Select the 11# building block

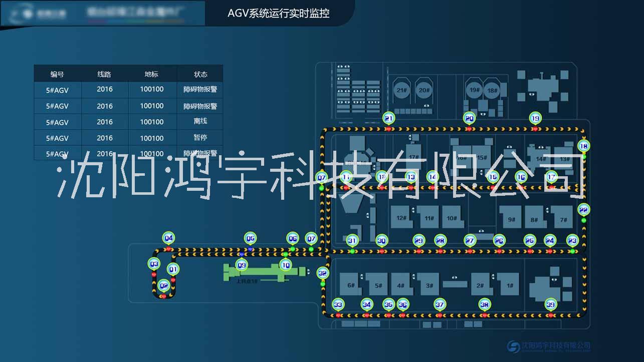coord(428,217)
